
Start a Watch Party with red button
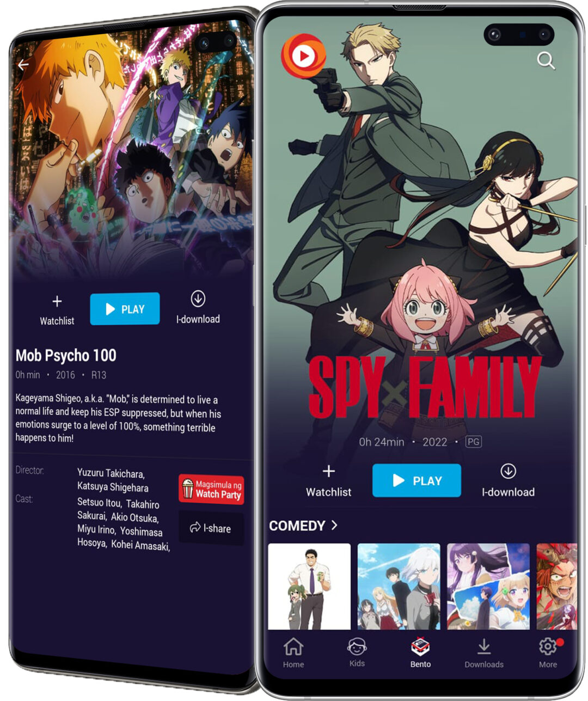(211, 489)
